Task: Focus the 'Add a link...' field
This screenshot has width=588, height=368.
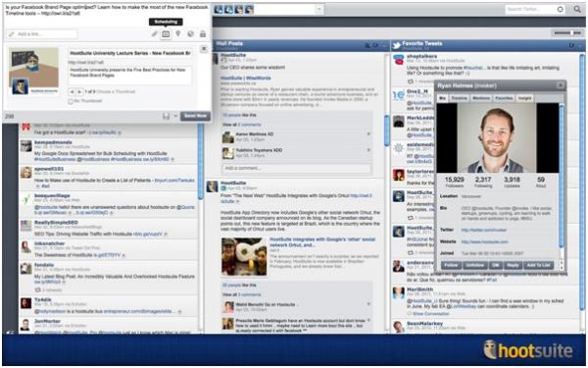Action: [x=42, y=34]
